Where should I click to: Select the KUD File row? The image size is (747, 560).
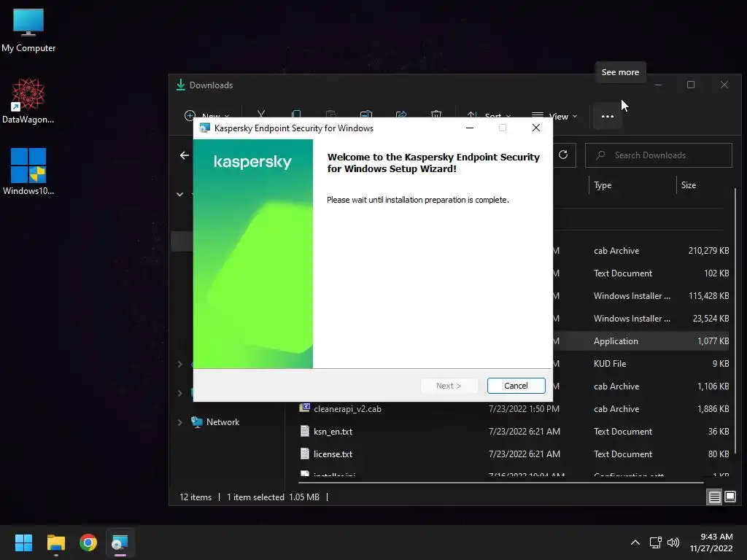641,364
